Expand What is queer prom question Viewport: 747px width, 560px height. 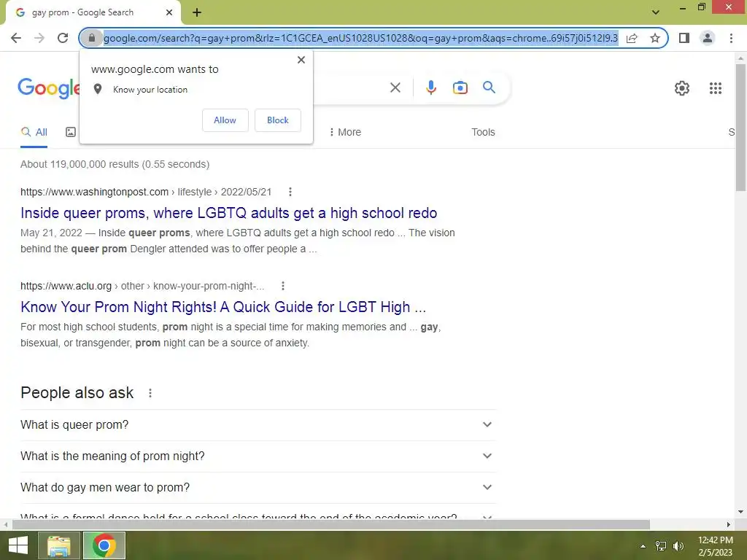[x=258, y=425]
